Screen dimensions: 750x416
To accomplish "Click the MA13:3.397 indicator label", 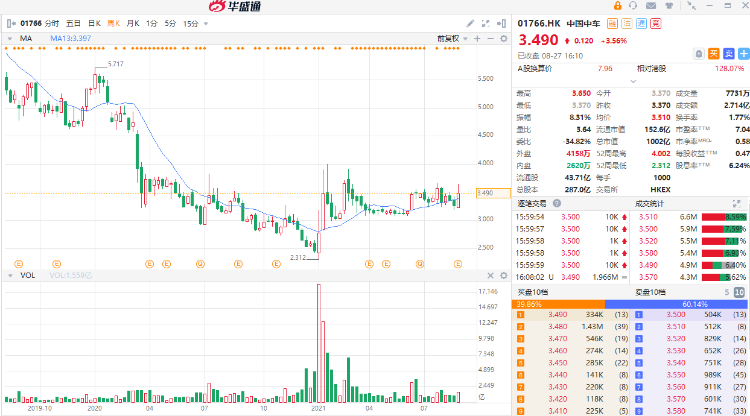I will (x=71, y=38).
